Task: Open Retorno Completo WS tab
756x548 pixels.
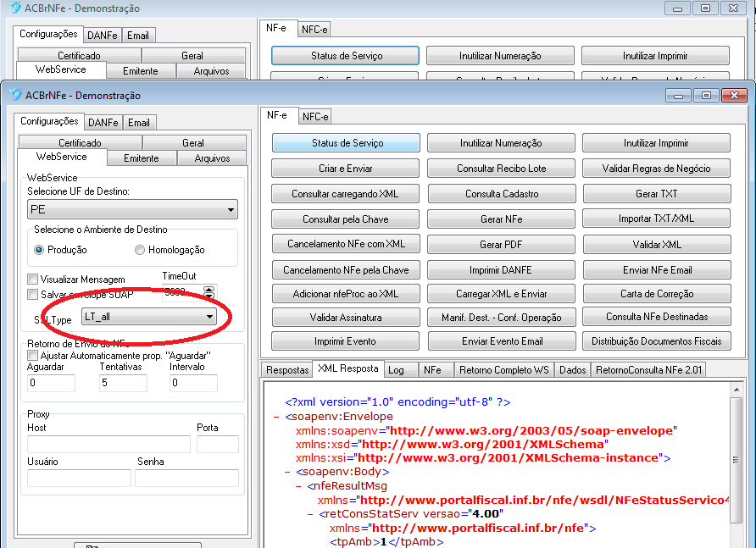Action: click(x=503, y=369)
